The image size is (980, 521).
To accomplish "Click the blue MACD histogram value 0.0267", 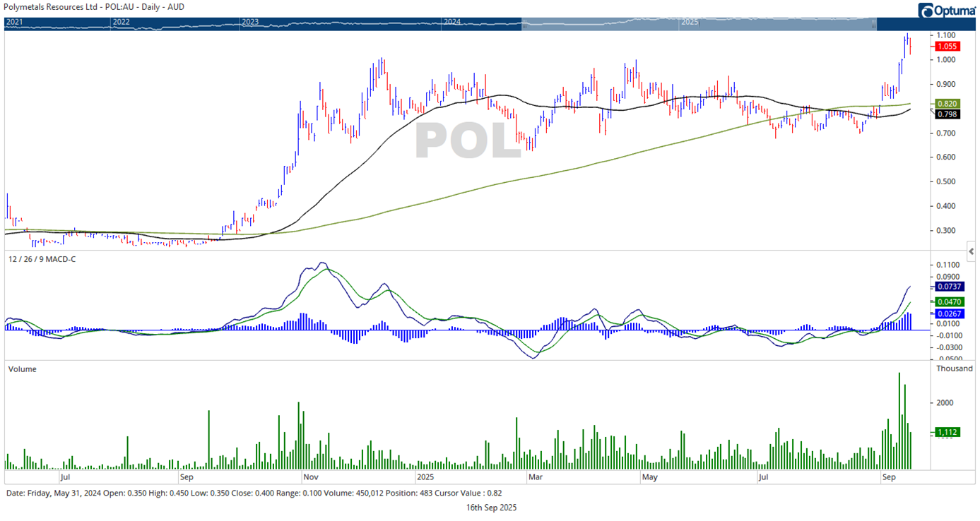I will pos(946,313).
